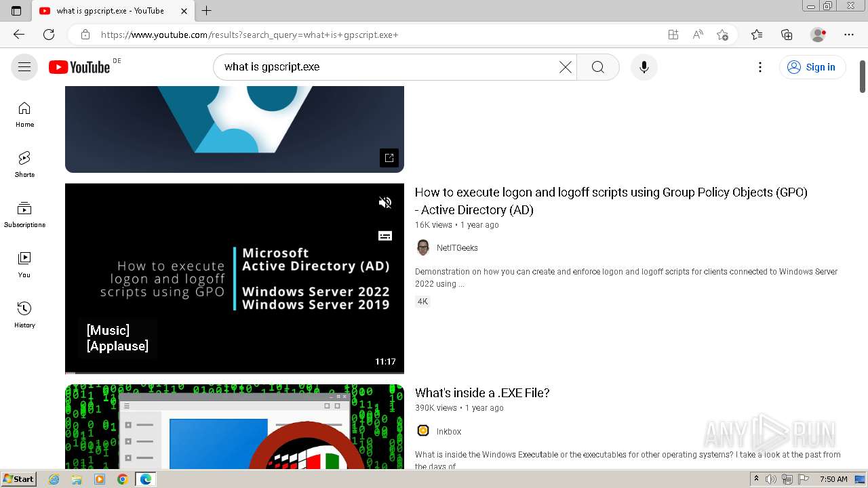Click the video preview progress bar
Viewport: 868px width, 488px height.
click(235, 373)
